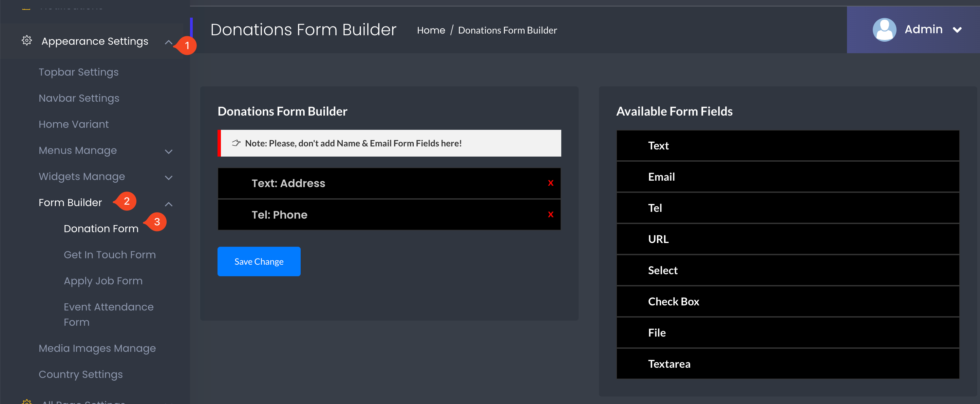Open Home Variant page
Viewport: 980px width, 404px height.
74,124
